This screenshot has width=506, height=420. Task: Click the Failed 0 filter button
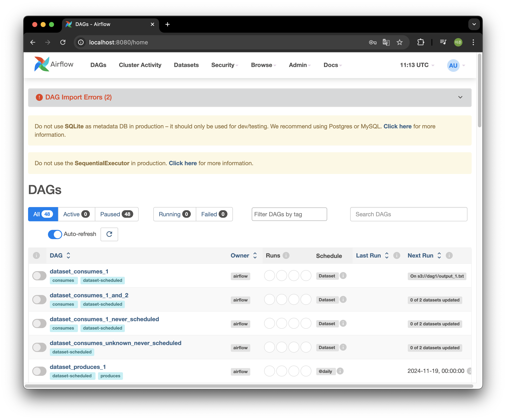point(214,214)
